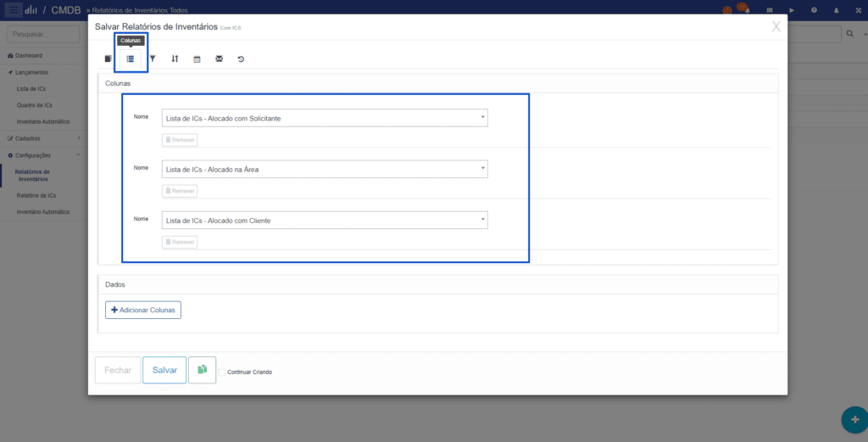Image resolution: width=868 pixels, height=442 pixels.
Task: Expand Lançamentos sidebar section
Action: click(31, 72)
